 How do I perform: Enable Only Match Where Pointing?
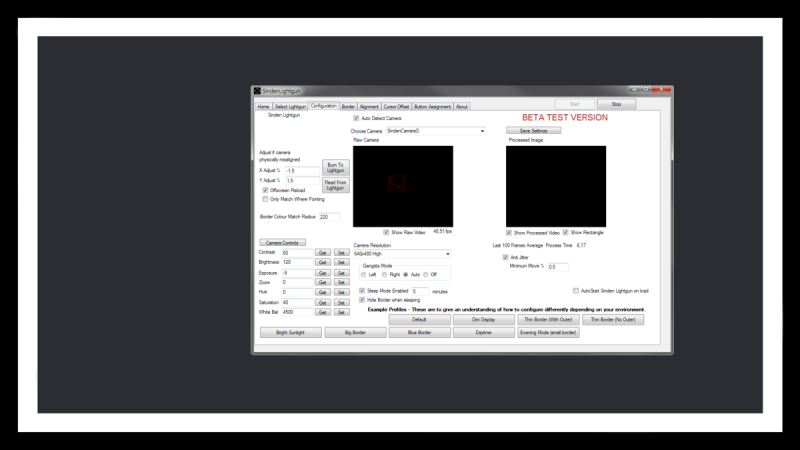[265, 199]
